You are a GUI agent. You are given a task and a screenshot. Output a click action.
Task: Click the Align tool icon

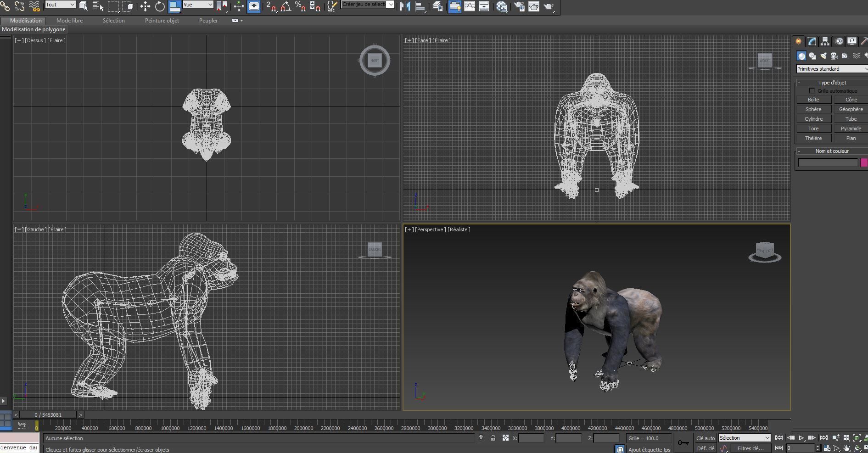[420, 6]
